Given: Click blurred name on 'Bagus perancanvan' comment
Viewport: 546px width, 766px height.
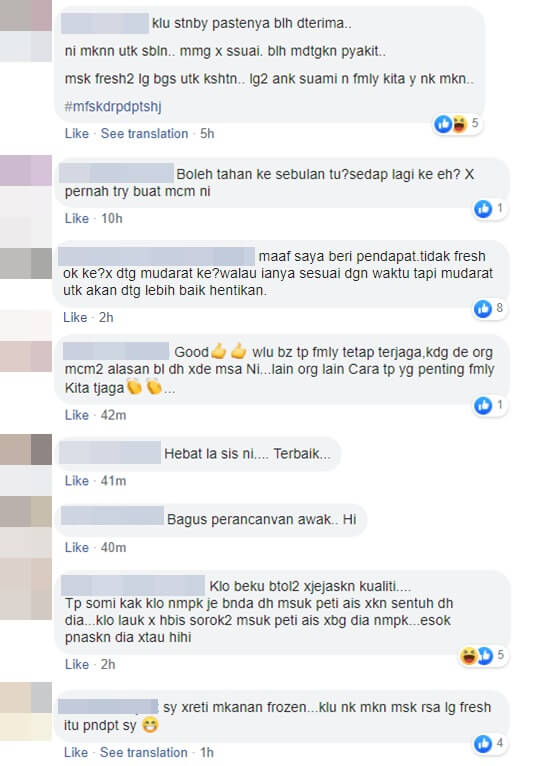Looking at the screenshot, I should tap(112, 516).
